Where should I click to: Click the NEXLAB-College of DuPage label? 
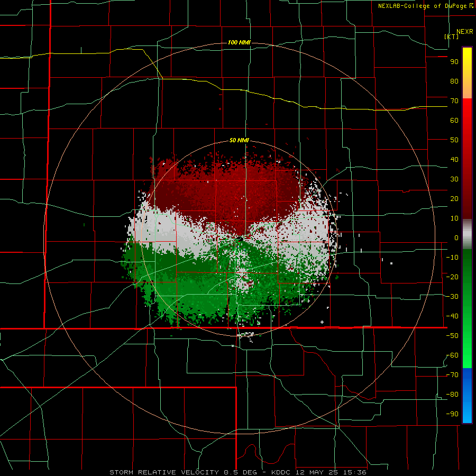click(x=425, y=6)
